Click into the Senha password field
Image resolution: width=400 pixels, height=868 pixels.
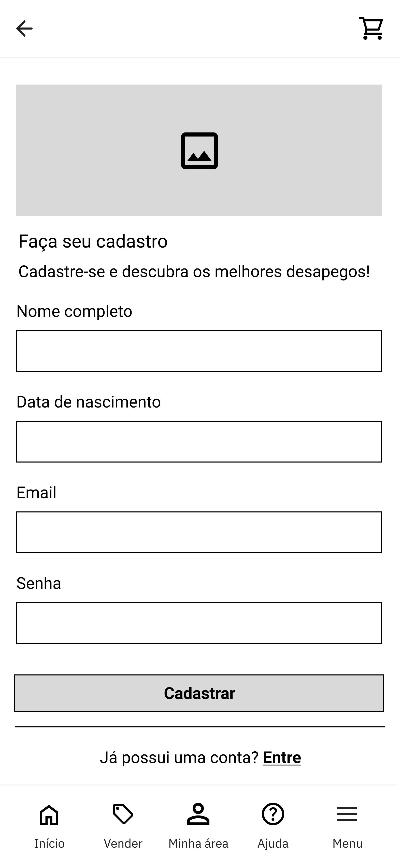click(199, 623)
